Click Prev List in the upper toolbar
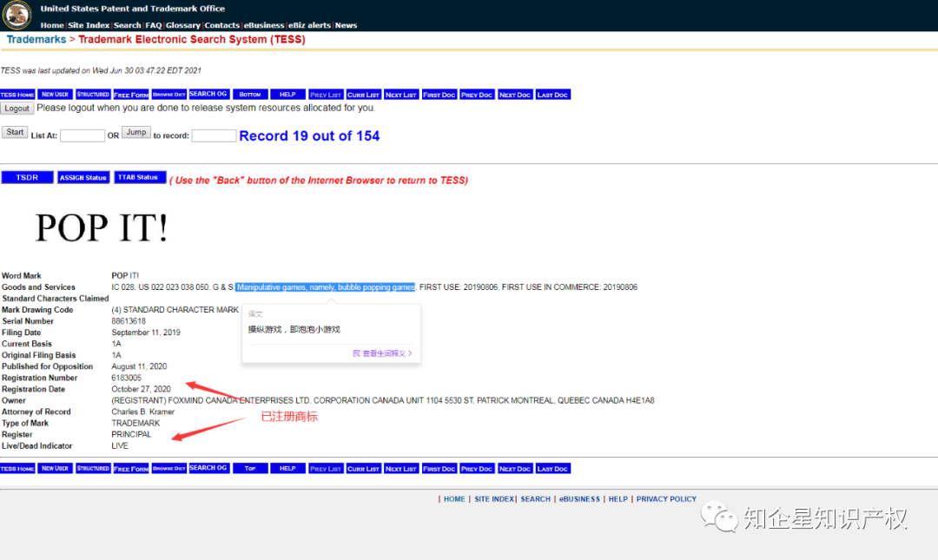 pyautogui.click(x=326, y=95)
